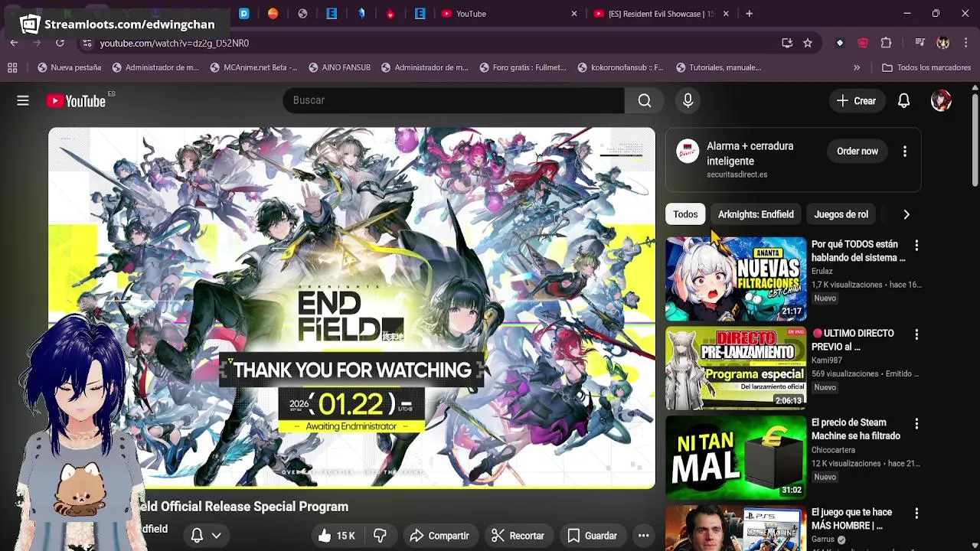980x551 pixels.
Task: Close the Resident Evil Showcase tab
Action: tap(726, 14)
